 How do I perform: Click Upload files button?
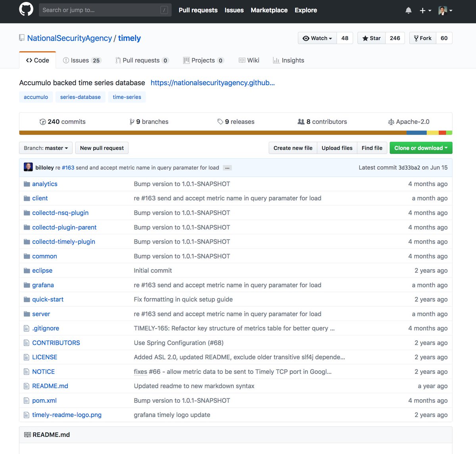tap(337, 148)
